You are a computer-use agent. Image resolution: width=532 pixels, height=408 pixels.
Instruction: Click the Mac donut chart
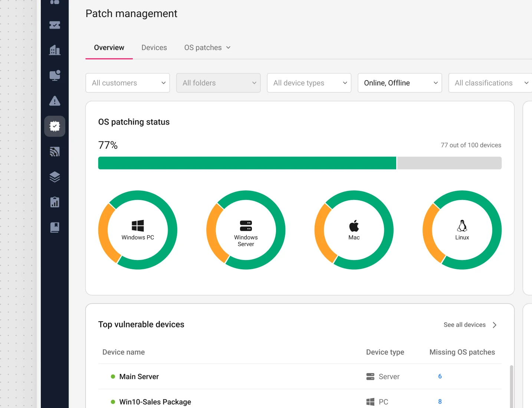354,230
